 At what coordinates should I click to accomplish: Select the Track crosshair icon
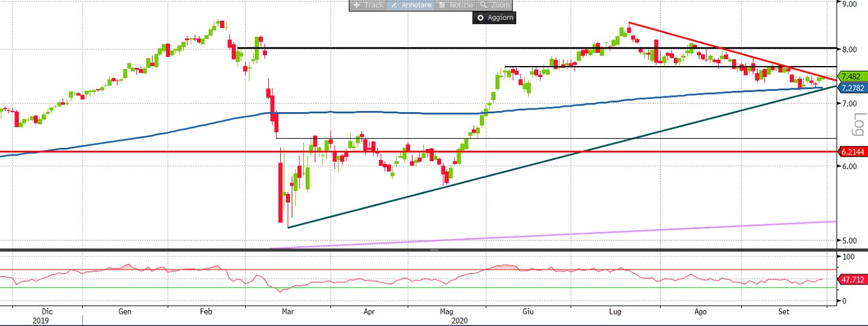tap(357, 5)
